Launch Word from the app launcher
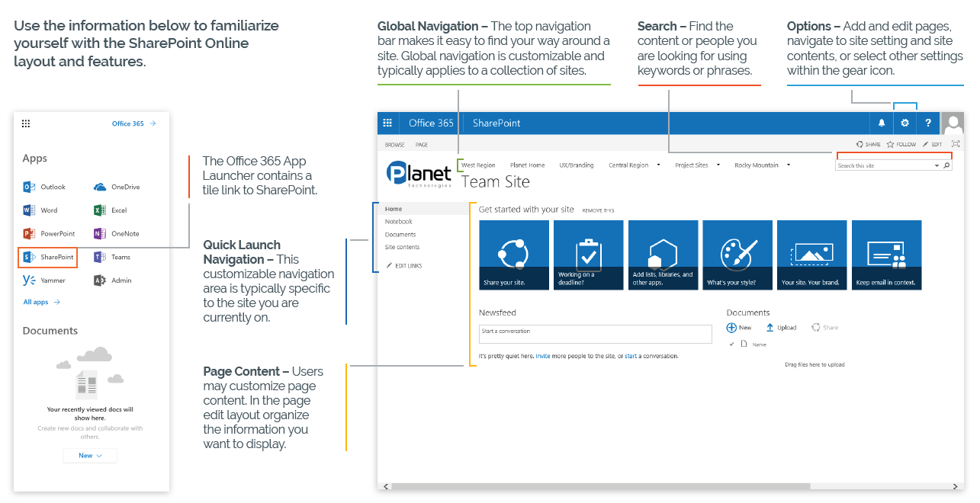Viewport: 980px width, 503px height. (40, 210)
